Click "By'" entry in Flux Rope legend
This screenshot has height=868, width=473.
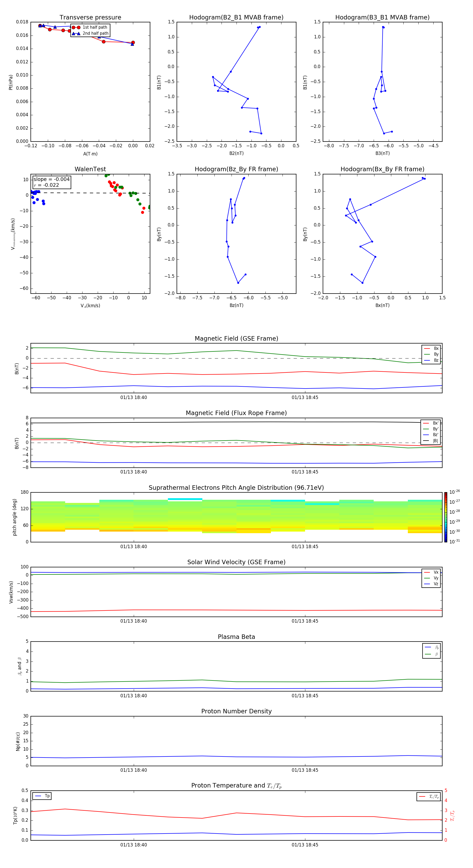tap(431, 429)
